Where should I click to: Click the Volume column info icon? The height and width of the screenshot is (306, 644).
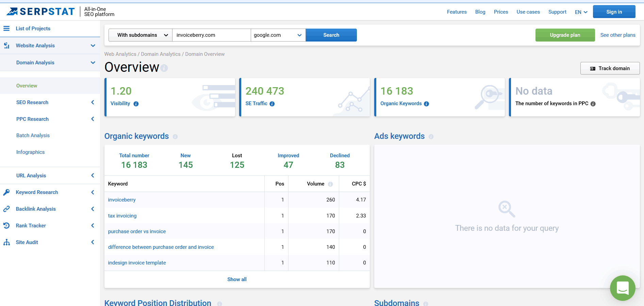330,184
